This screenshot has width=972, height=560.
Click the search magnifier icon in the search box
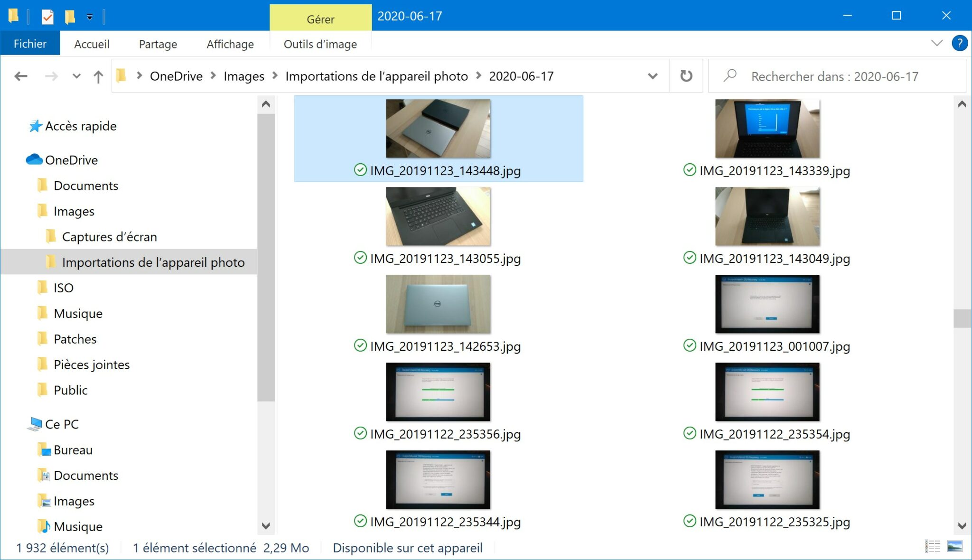coord(729,76)
